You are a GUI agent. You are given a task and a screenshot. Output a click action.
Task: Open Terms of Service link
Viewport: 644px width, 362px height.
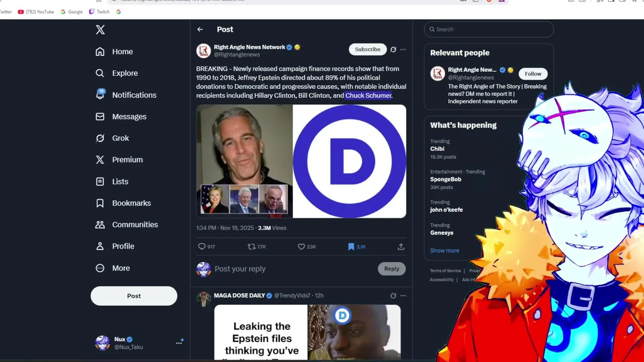click(x=445, y=270)
